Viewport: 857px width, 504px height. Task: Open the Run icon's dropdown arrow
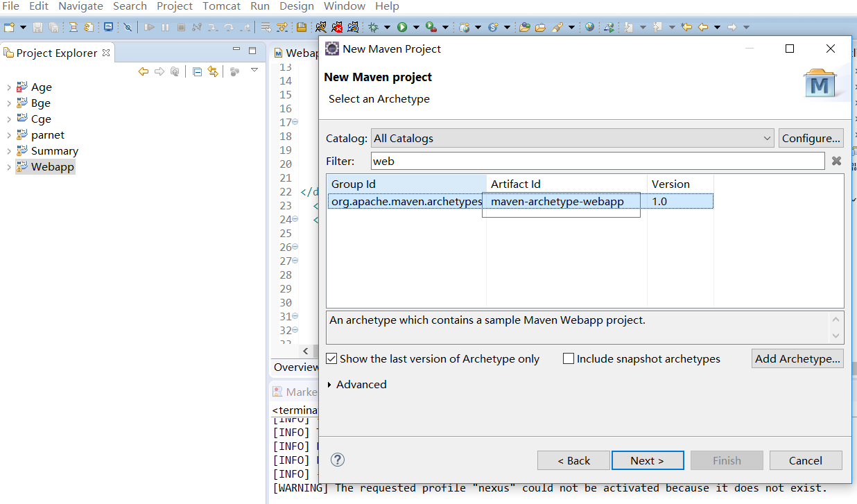tap(416, 27)
